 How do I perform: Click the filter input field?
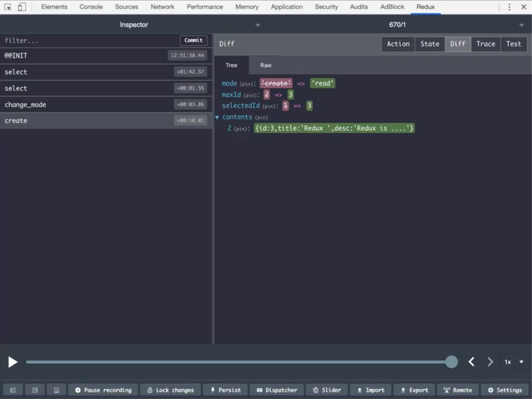click(90, 40)
